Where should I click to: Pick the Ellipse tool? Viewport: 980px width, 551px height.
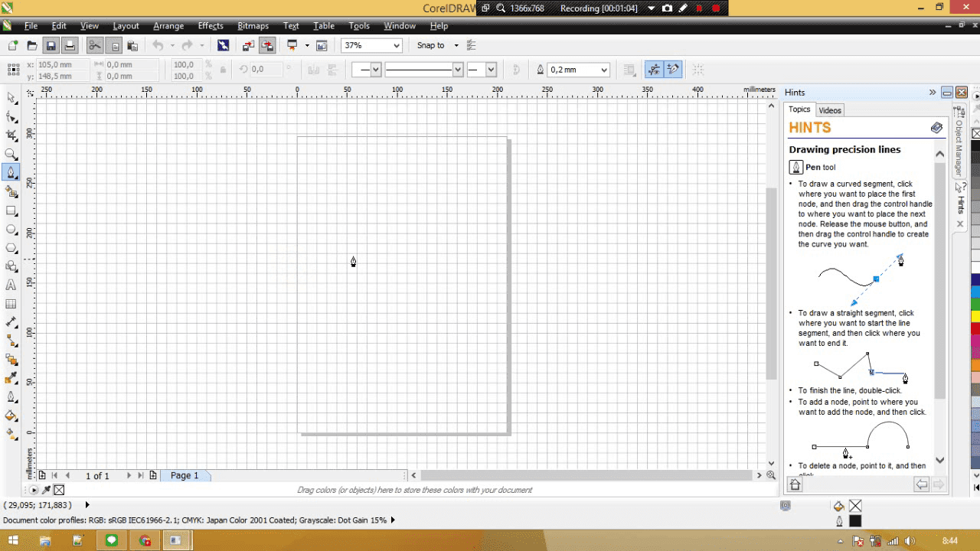[x=11, y=230]
